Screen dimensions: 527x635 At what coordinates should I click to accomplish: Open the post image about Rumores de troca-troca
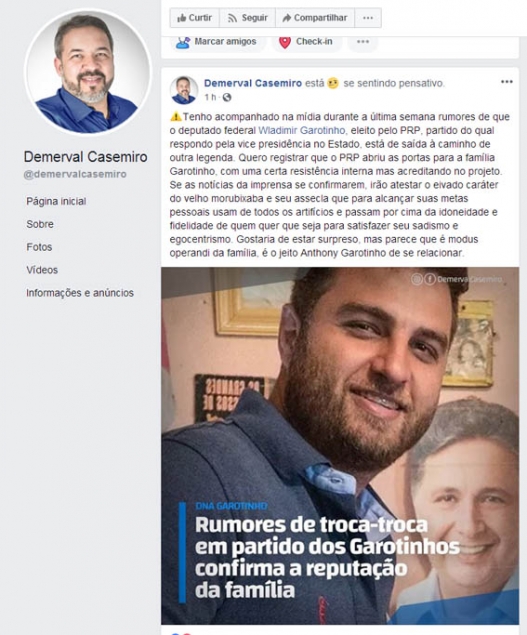(x=340, y=445)
